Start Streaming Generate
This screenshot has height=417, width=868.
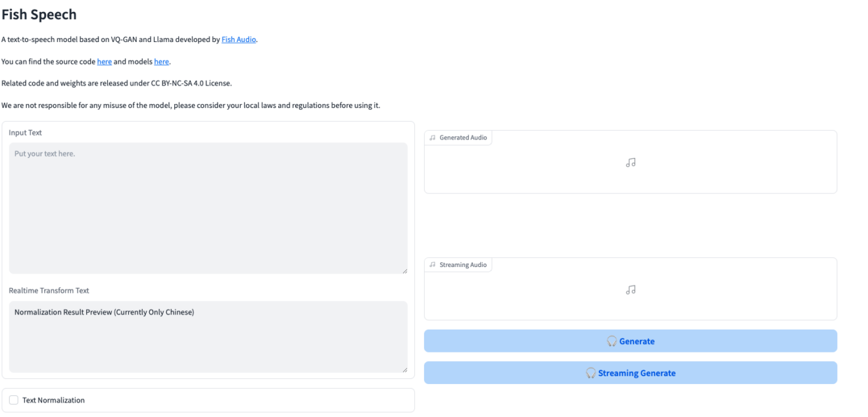(x=637, y=373)
